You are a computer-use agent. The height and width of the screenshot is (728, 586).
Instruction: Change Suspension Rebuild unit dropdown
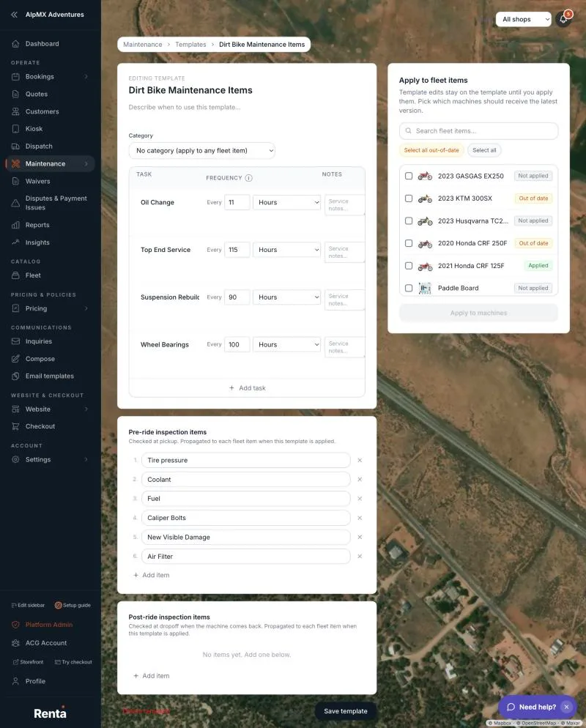286,297
